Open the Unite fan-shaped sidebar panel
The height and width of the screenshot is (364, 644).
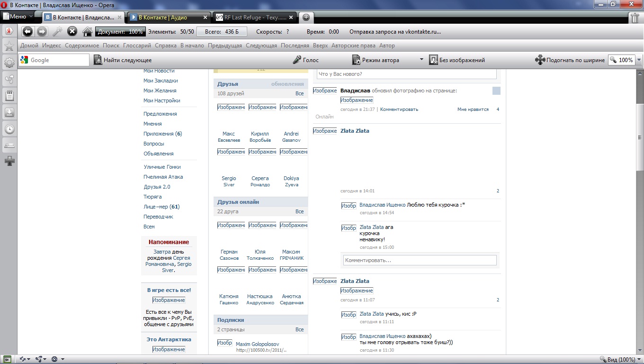(x=9, y=79)
